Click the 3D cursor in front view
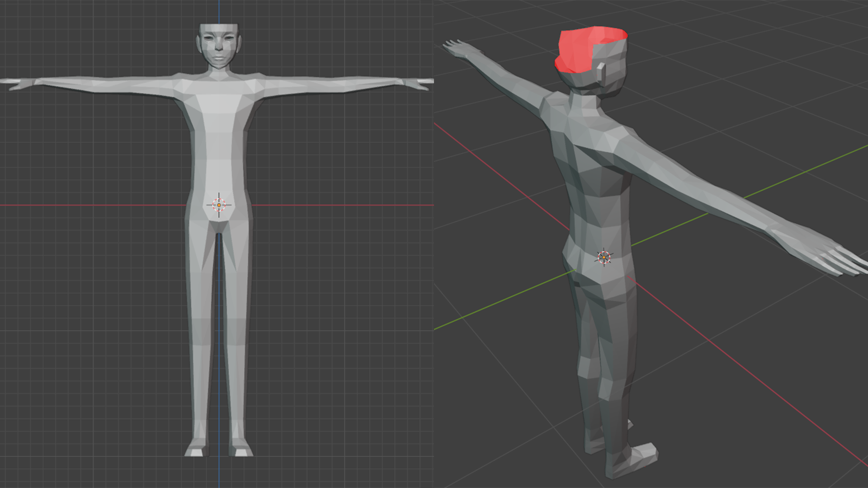This screenshot has height=488, width=868. 219,205
